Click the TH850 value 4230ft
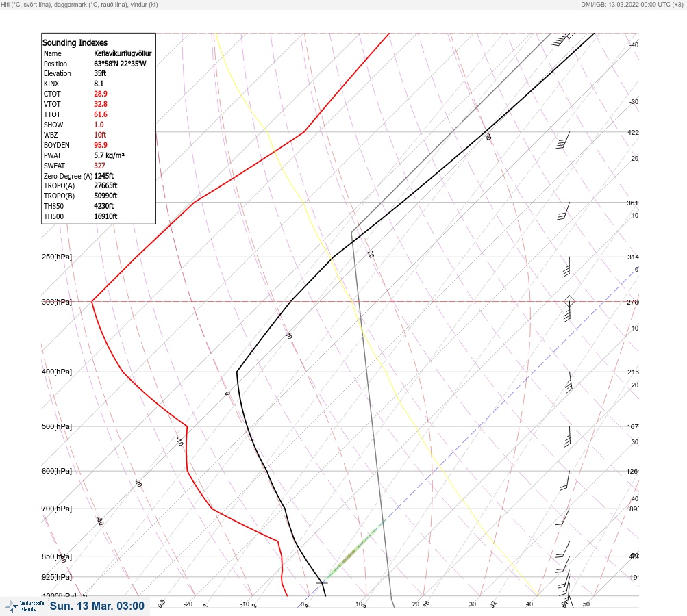 coord(104,206)
